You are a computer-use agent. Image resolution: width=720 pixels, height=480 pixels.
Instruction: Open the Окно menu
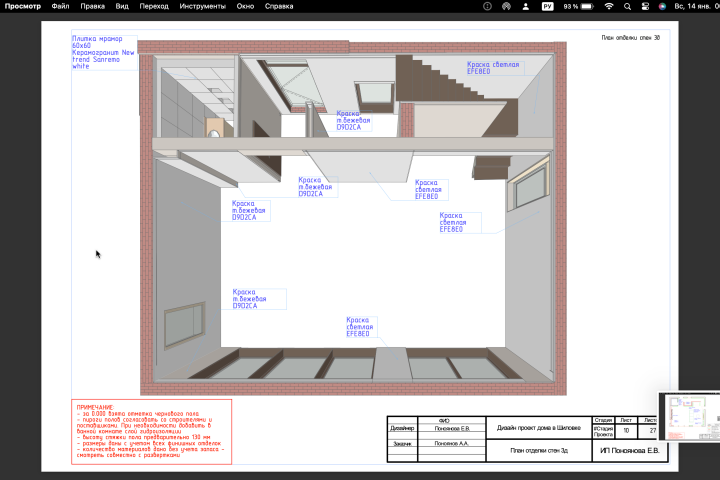pyautogui.click(x=245, y=6)
